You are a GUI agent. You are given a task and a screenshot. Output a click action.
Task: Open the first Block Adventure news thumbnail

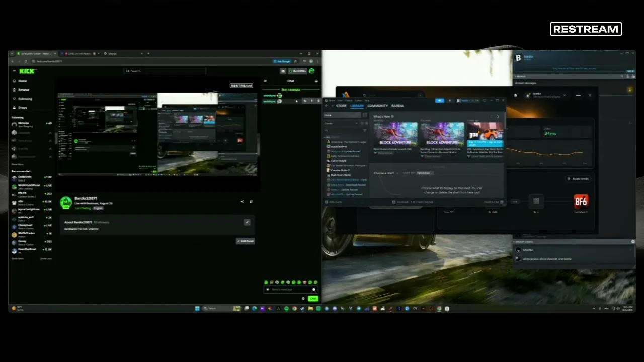click(395, 134)
